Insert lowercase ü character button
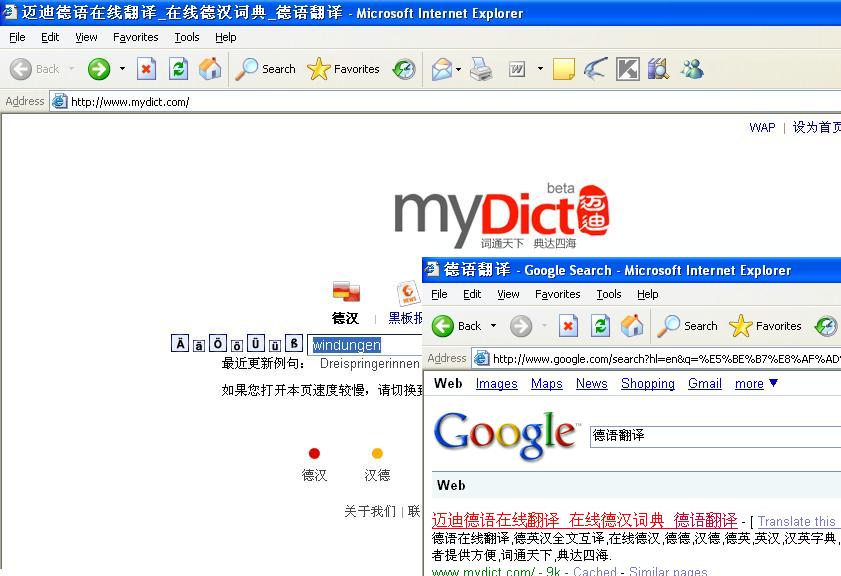This screenshot has width=841, height=576. pos(275,346)
